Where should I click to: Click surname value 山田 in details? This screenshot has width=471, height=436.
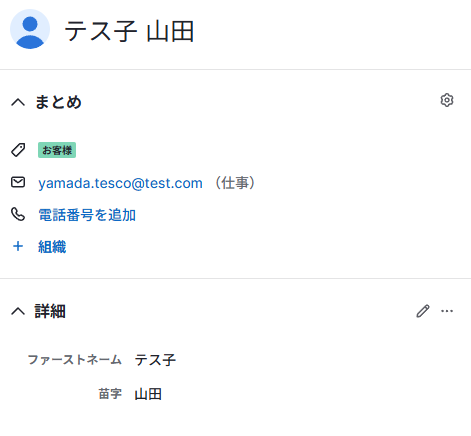click(148, 394)
